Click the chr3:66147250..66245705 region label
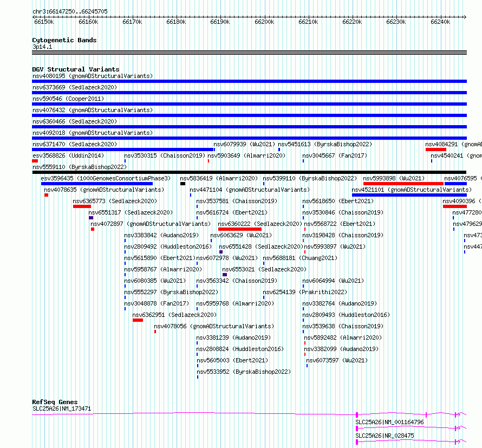Viewport: 482px width, 448px height. [70, 11]
